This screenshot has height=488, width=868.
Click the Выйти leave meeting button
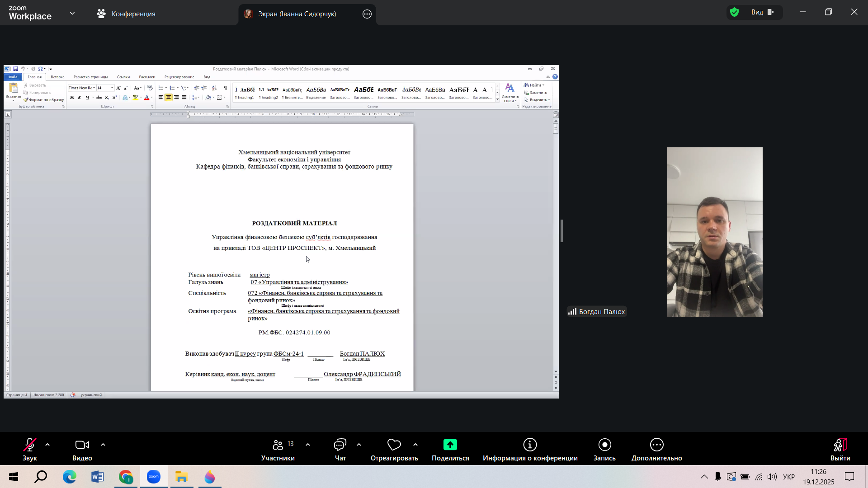tap(840, 449)
